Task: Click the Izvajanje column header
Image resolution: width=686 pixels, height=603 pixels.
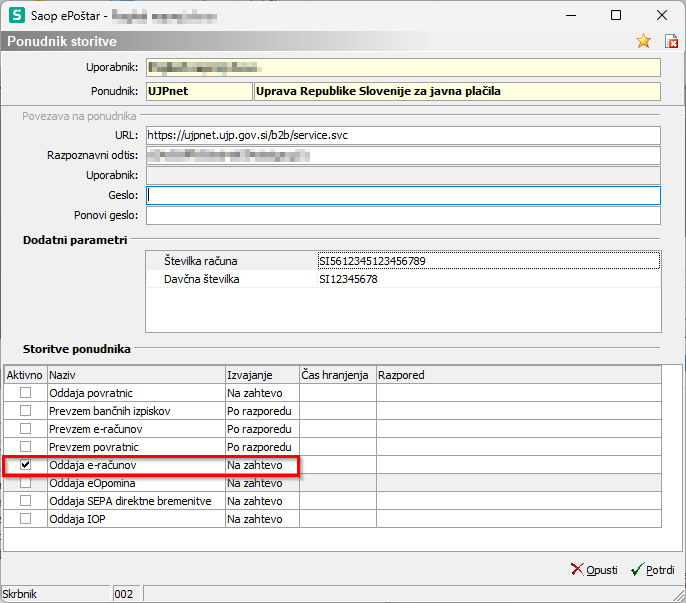Action: coord(261,375)
